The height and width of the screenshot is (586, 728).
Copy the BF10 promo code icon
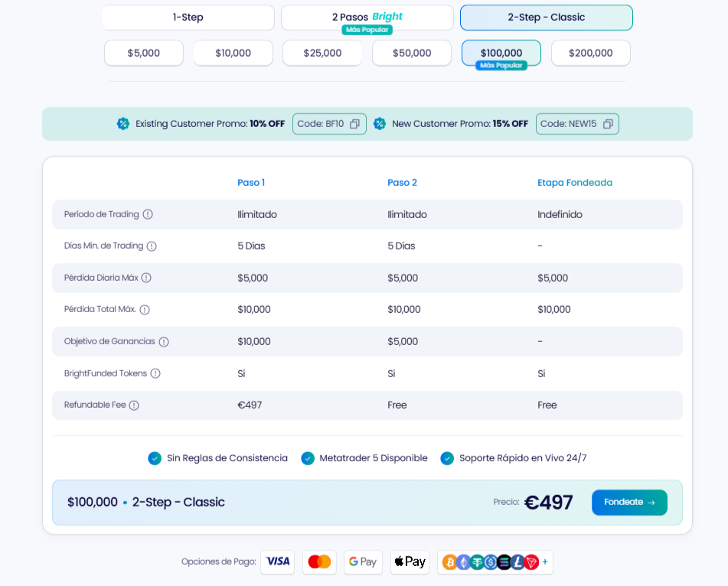(x=354, y=124)
